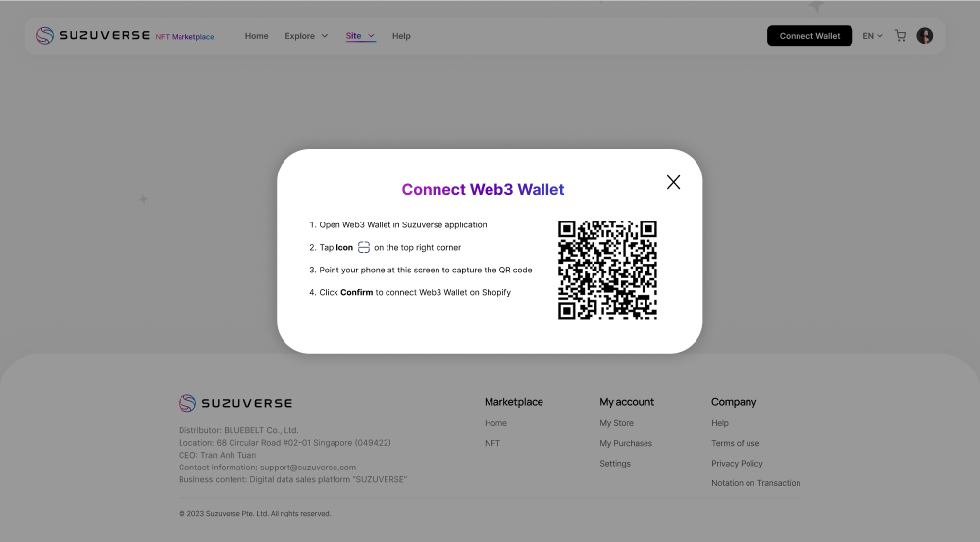
Task: Open the EN language selector
Action: point(872,36)
